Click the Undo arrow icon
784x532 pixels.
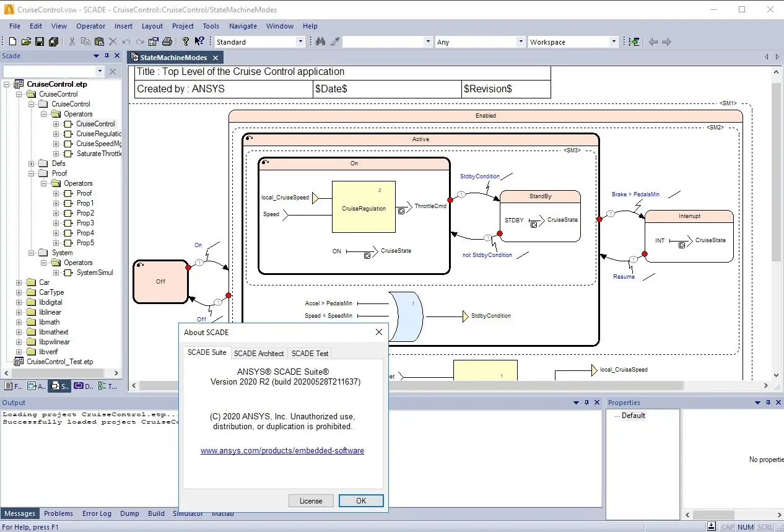[x=126, y=41]
